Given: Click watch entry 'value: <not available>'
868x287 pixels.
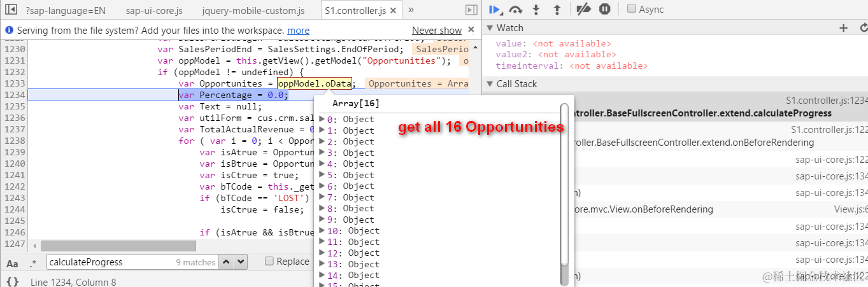Looking at the screenshot, I should (553, 44).
